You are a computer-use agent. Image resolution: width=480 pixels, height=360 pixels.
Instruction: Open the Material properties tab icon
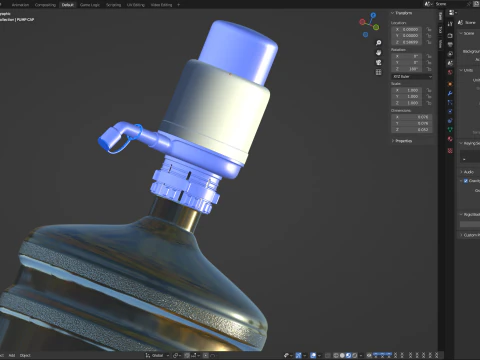point(450,139)
